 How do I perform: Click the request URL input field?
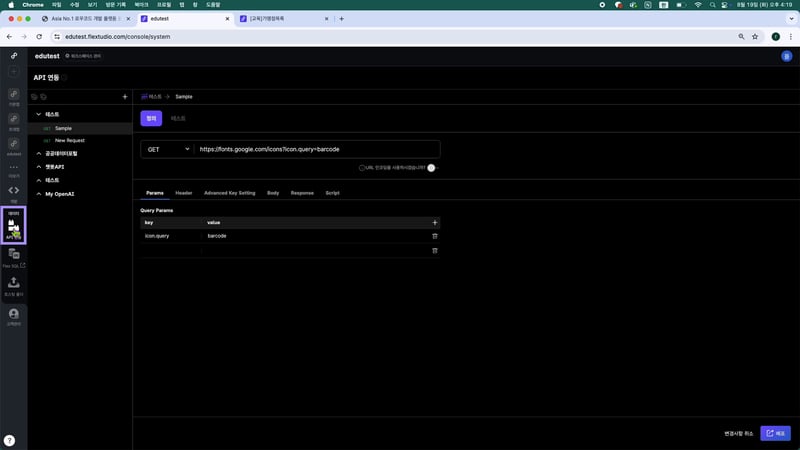click(x=315, y=149)
